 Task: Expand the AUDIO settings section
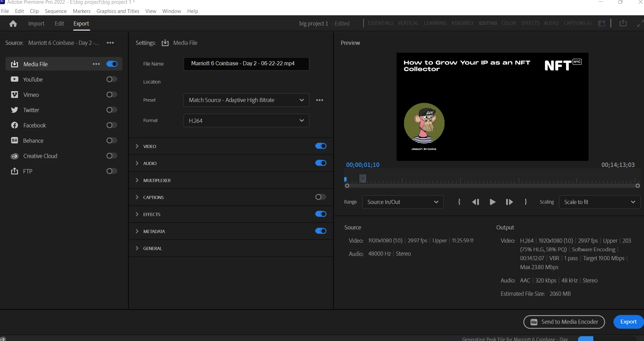click(137, 163)
